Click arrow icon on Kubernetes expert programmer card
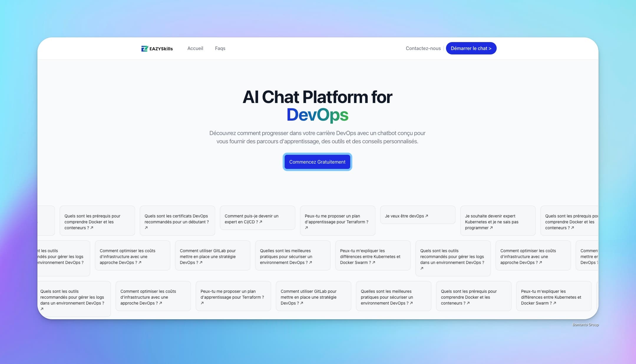 click(x=491, y=228)
